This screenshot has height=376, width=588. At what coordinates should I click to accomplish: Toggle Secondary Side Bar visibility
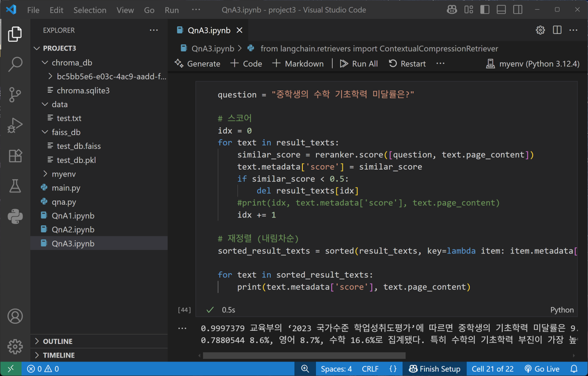518,10
